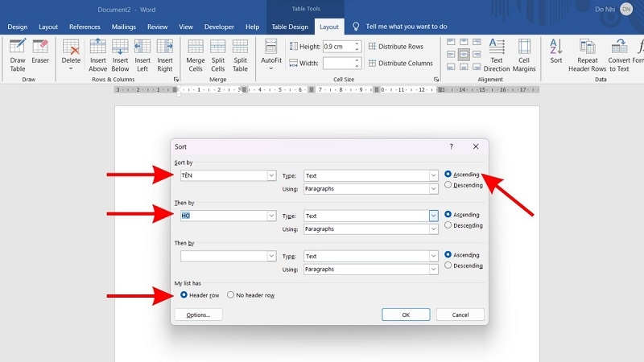Screen dimensions: 644x362
Task: Select the Draw Table tool
Action: click(x=18, y=54)
